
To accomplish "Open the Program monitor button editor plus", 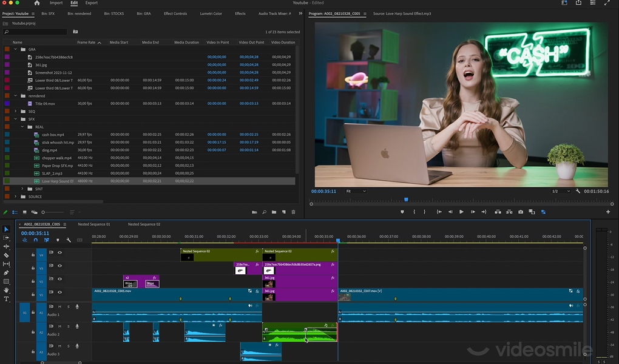I will (608, 212).
